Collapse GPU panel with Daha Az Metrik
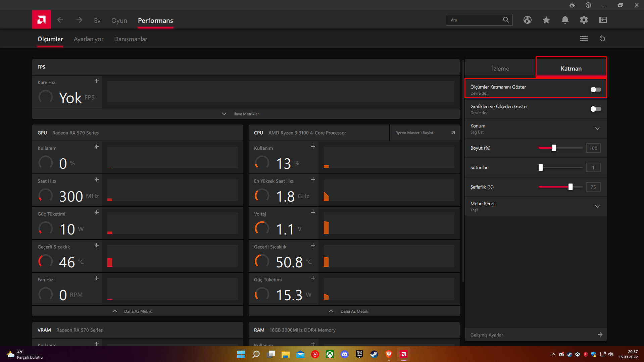The width and height of the screenshot is (644, 362). tap(138, 311)
